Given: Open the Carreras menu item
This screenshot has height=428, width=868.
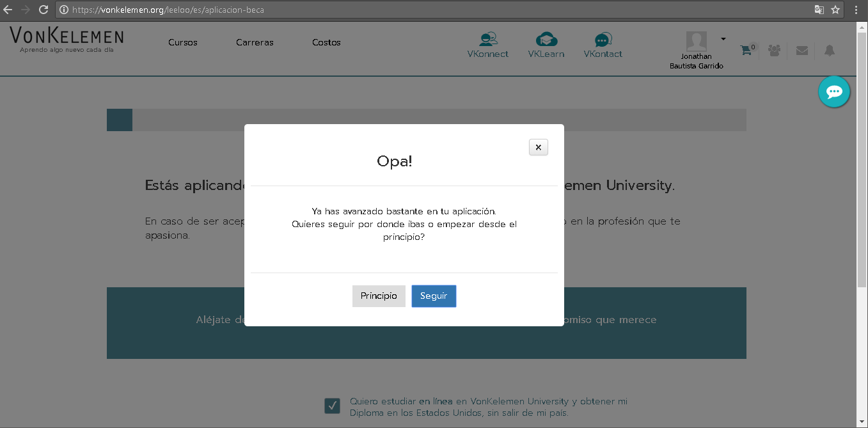Looking at the screenshot, I should (255, 42).
